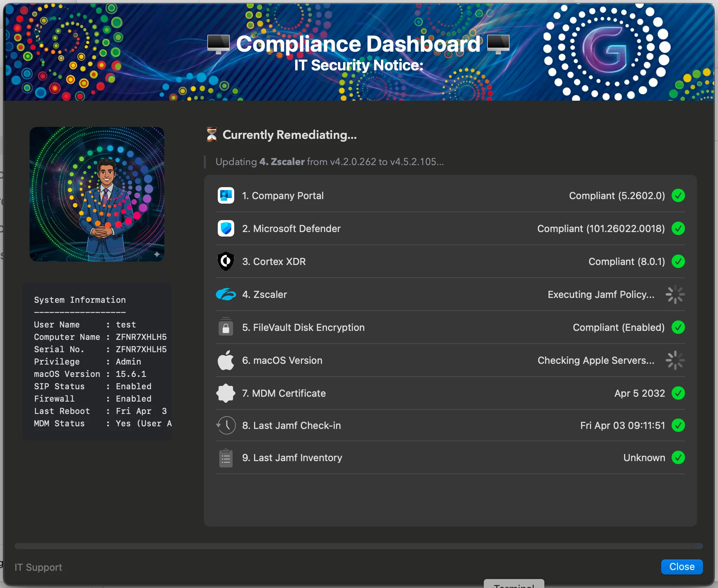Click the System Information panel heading

80,300
